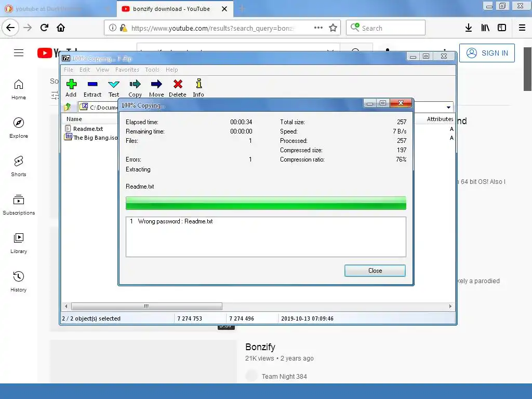Click the YouTube page vertical scrollbar
532x399 pixels.
click(527, 69)
